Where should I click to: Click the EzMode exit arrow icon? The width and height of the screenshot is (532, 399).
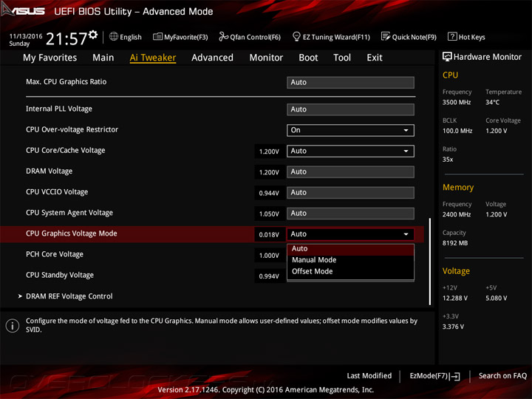[455, 376]
